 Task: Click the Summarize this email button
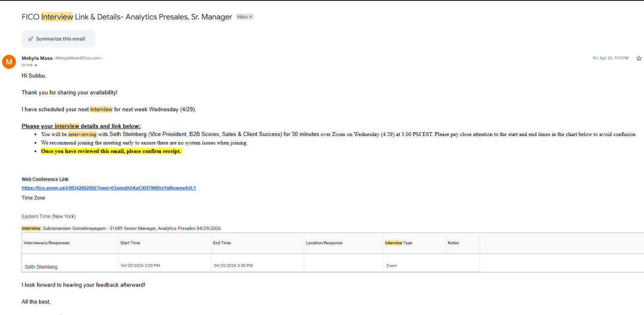(x=59, y=39)
